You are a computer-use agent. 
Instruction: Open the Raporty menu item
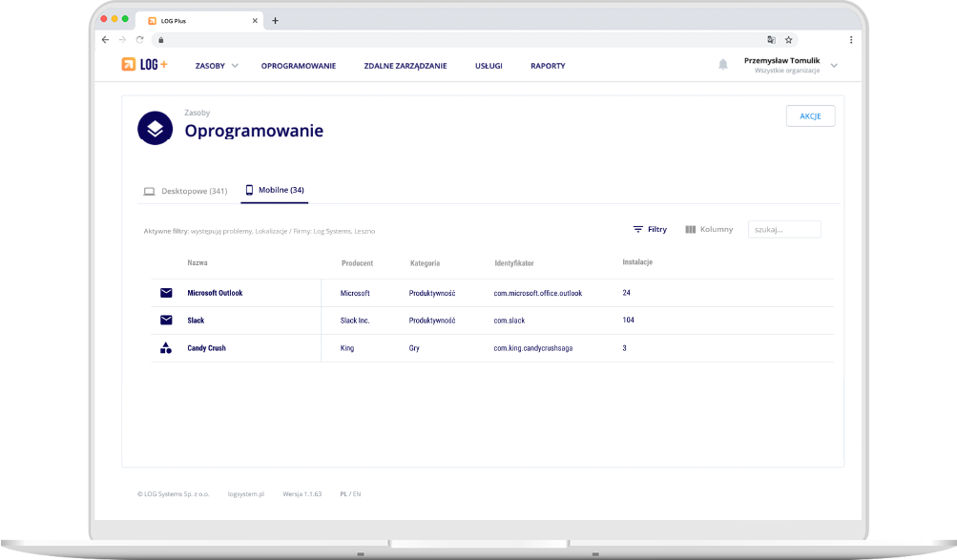pos(548,66)
